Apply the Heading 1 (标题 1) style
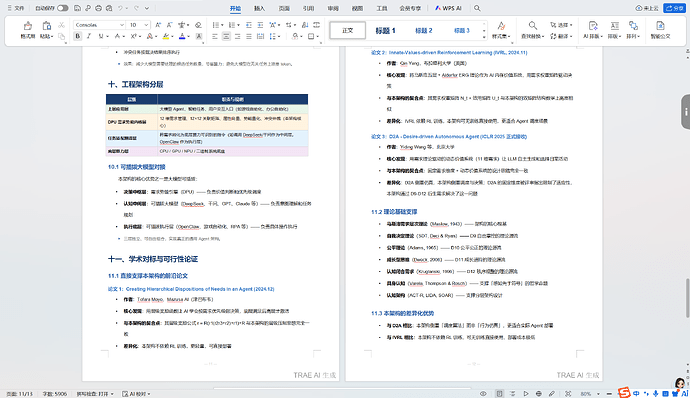 (385, 30)
